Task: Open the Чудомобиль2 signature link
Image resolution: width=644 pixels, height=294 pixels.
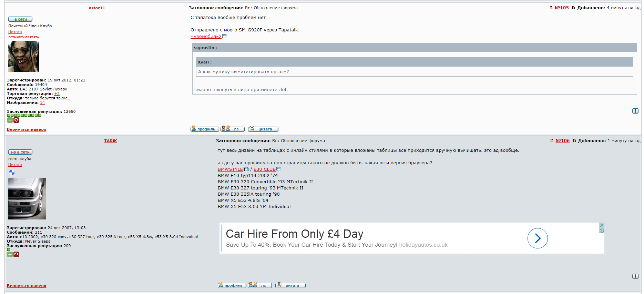Action: click(206, 37)
